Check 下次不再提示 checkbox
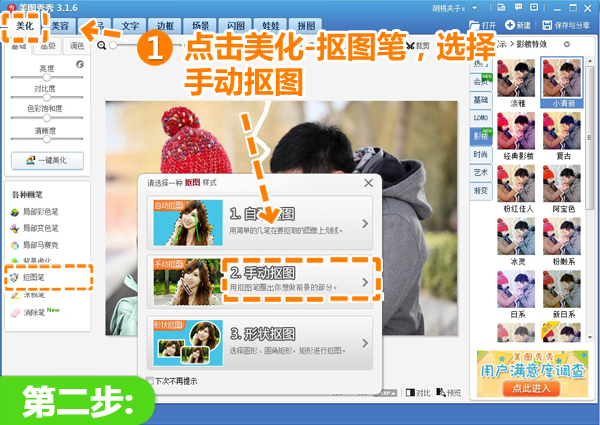The image size is (600, 425). [x=150, y=381]
